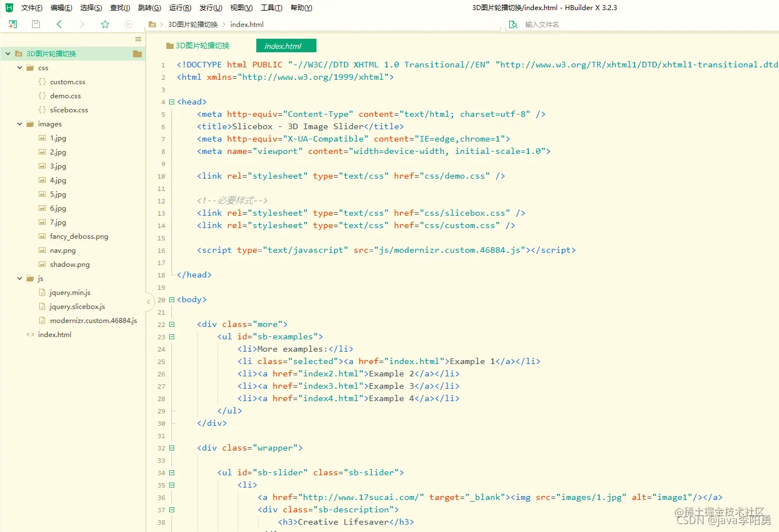Open modernizr.custom.46884.js in the tree
The width and height of the screenshot is (779, 532).
93,320
